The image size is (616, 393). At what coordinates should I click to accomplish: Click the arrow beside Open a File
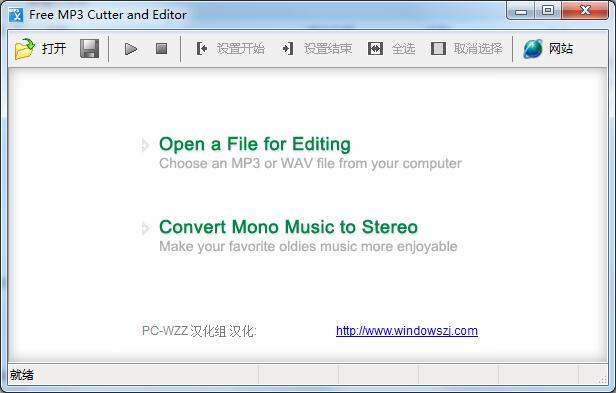pyautogui.click(x=145, y=145)
